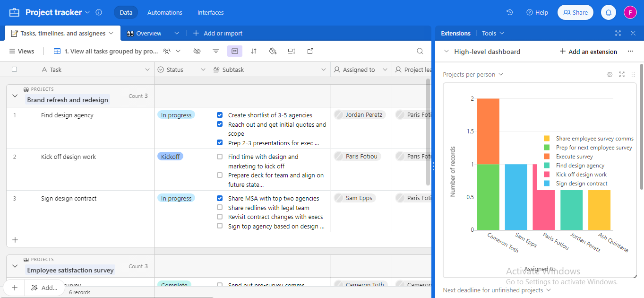The image size is (644, 298).
Task: Open the filter icon in the view toolbar
Action: click(216, 51)
